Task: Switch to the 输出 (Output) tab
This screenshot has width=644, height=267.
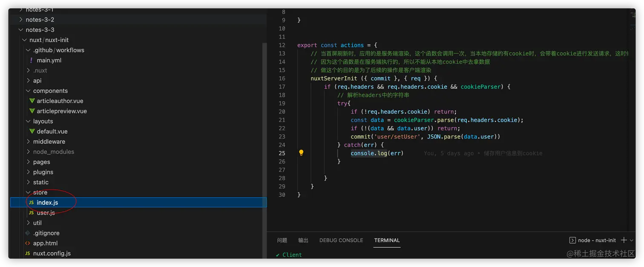Action: 303,240
